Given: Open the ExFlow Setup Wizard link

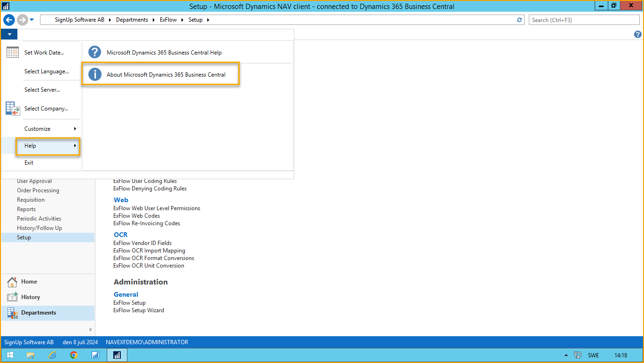Looking at the screenshot, I should (138, 310).
